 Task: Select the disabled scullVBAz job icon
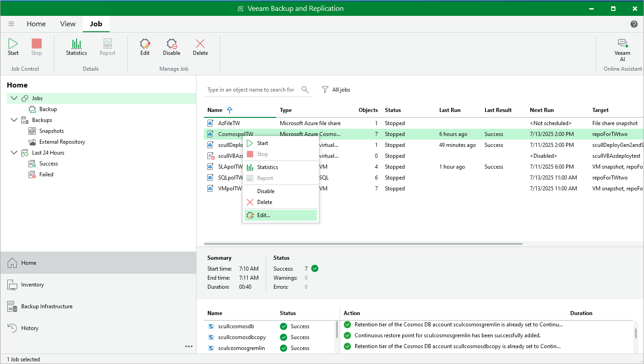210,155
